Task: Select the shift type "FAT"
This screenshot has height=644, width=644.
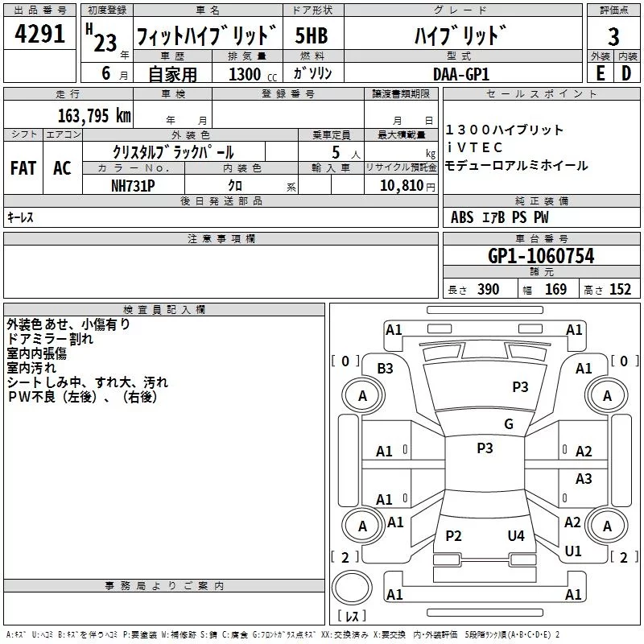Action: (x=23, y=168)
